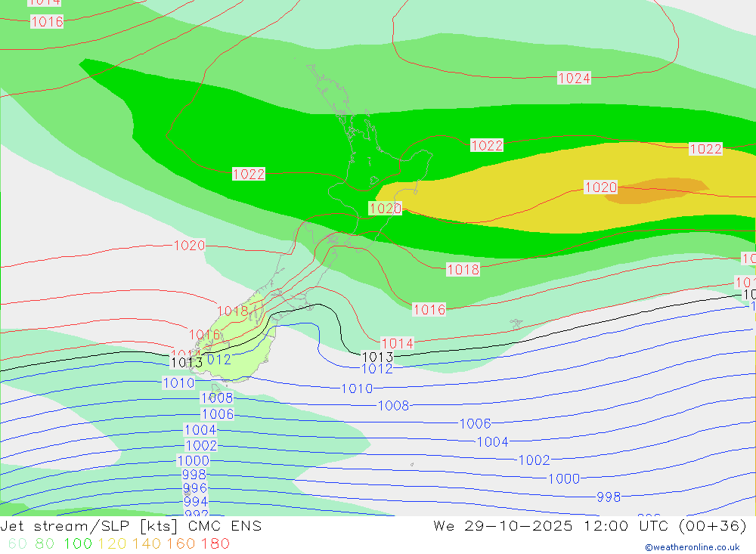Click the 1018 label over South Island

tap(233, 311)
